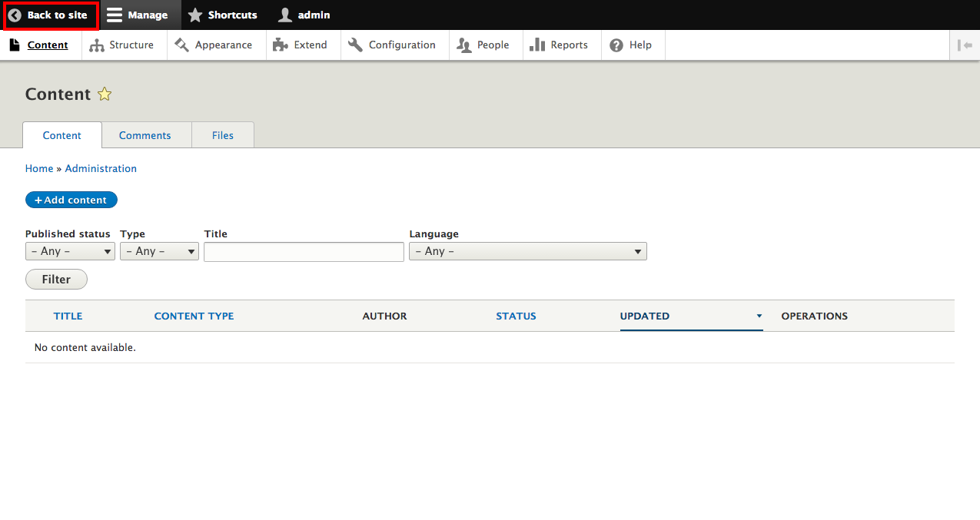
Task: Follow the Administration breadcrumb link
Action: 101,168
